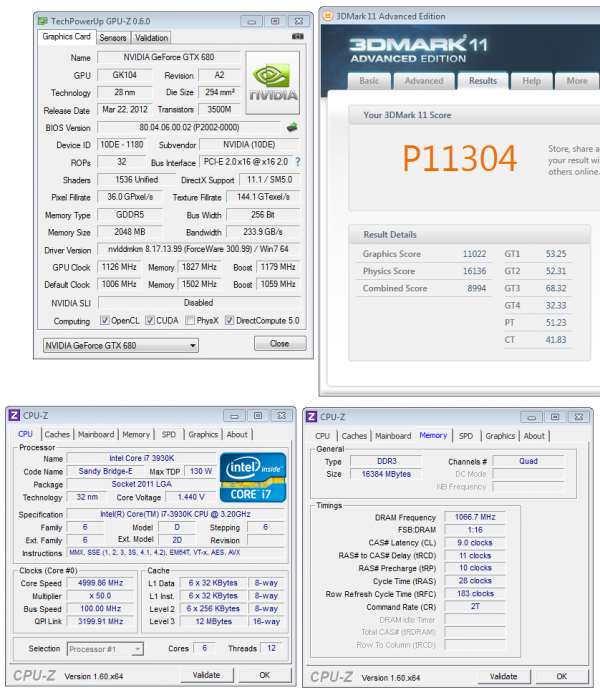Open the Processor #1 selection dropdown
This screenshot has height=695, width=600.
pos(105,649)
